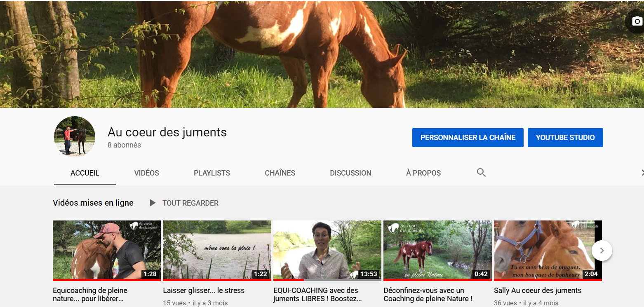Image resolution: width=644 pixels, height=307 pixels.
Task: Click the camera icon on the banner
Action: point(637,22)
